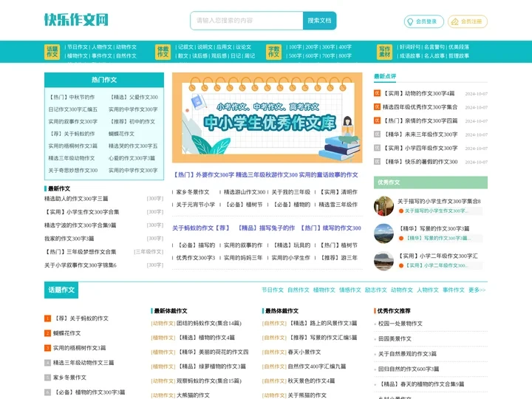The width and height of the screenshot is (532, 399).
Task: Click the badge icon beside 【实用】动物的作文300字4篇
Action: point(377,93)
